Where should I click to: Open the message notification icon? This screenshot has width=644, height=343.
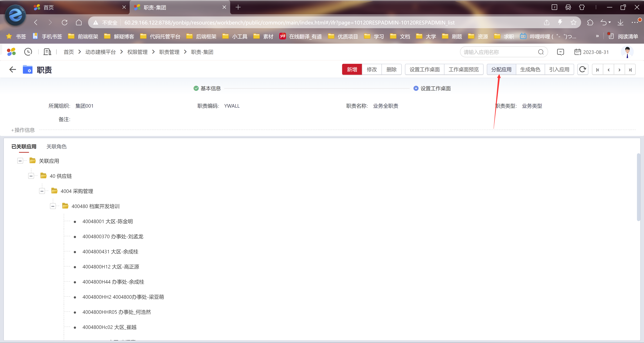click(x=560, y=52)
